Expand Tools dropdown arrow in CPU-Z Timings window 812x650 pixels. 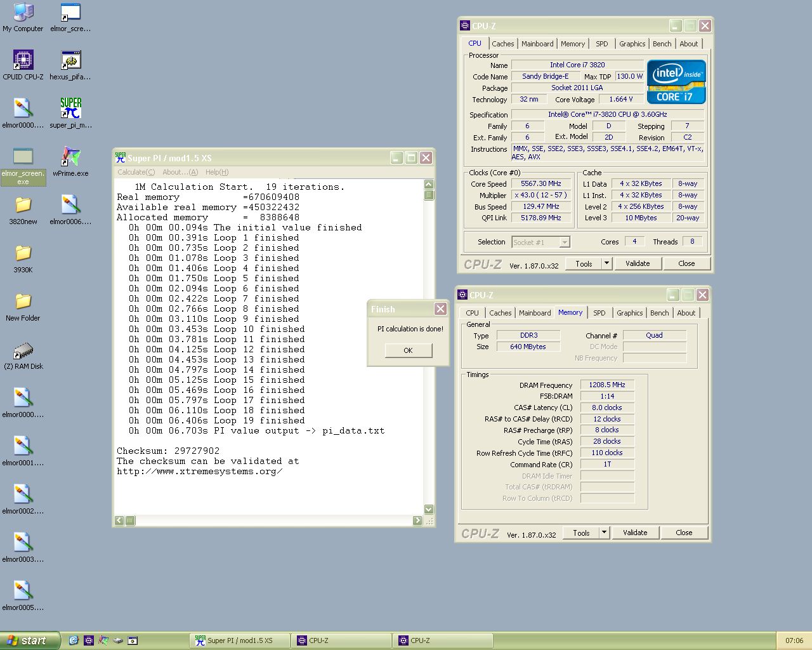(x=604, y=533)
